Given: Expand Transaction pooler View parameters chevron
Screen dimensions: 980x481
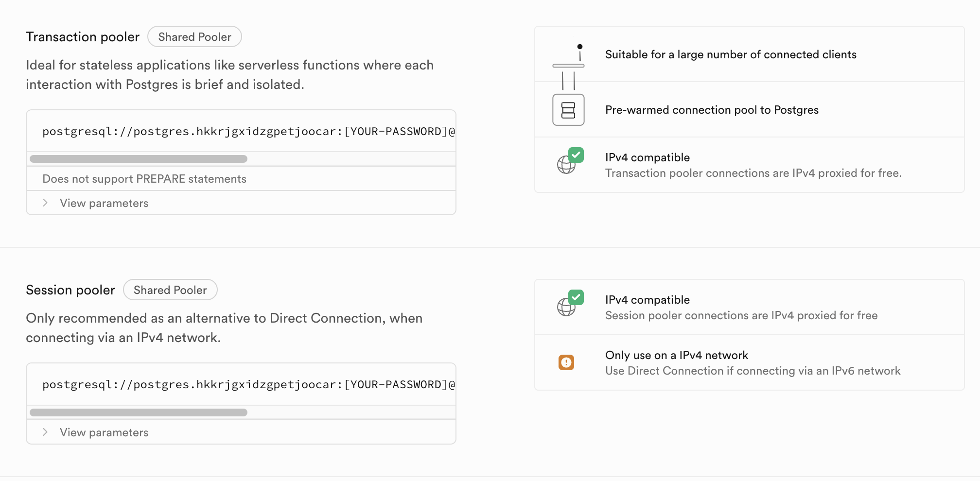Looking at the screenshot, I should click(45, 203).
